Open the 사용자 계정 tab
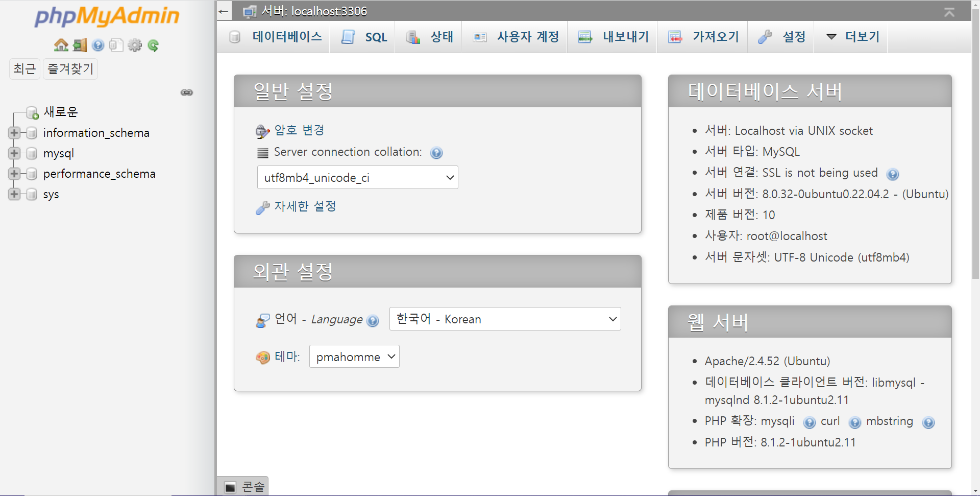Viewport: 980px width, 496px height. (516, 37)
